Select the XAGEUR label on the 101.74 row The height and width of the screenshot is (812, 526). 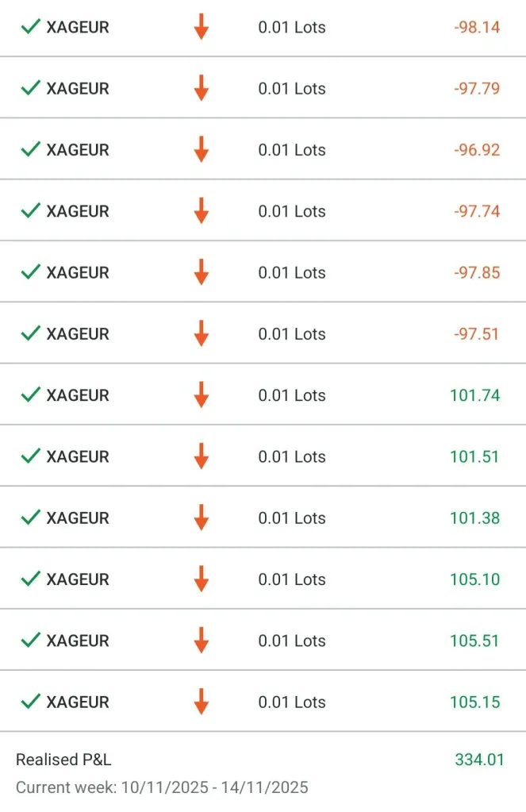coord(78,395)
